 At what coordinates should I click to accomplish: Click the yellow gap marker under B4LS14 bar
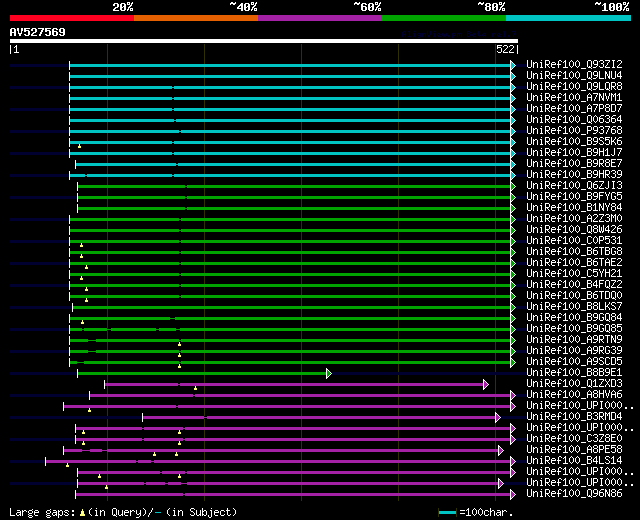tap(67, 465)
